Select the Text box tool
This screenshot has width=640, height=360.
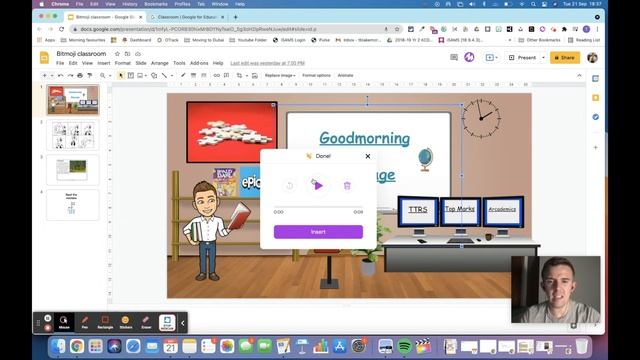click(131, 76)
